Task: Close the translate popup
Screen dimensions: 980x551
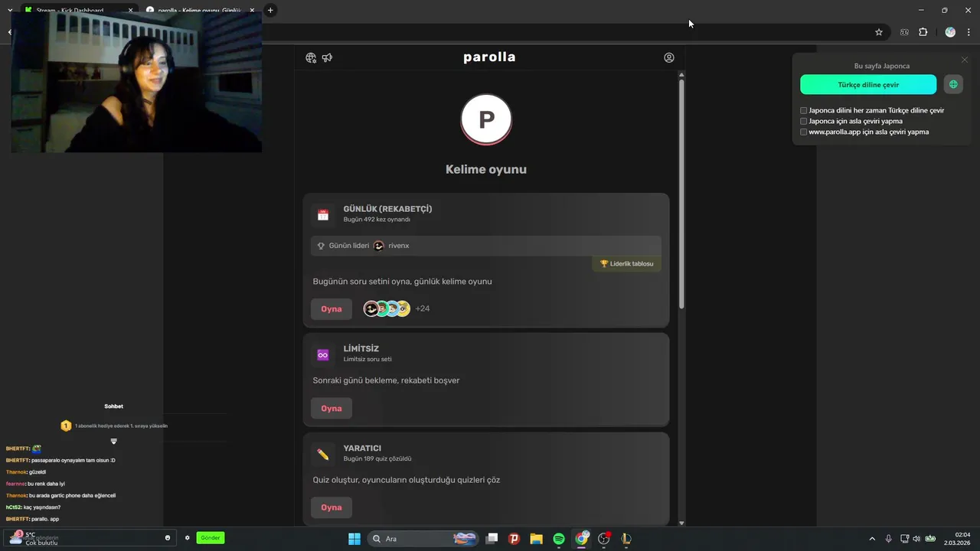Action: point(965,60)
